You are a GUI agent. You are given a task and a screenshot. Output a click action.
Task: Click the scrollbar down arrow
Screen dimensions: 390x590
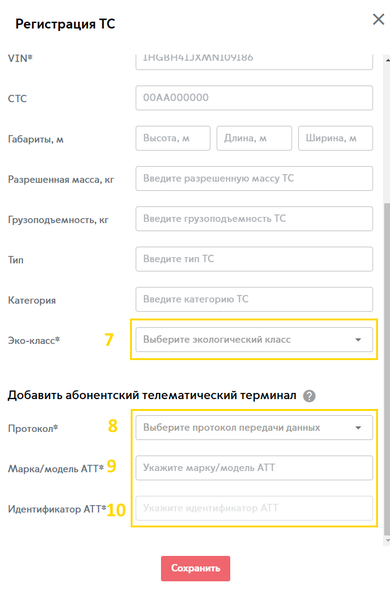tap(387, 541)
